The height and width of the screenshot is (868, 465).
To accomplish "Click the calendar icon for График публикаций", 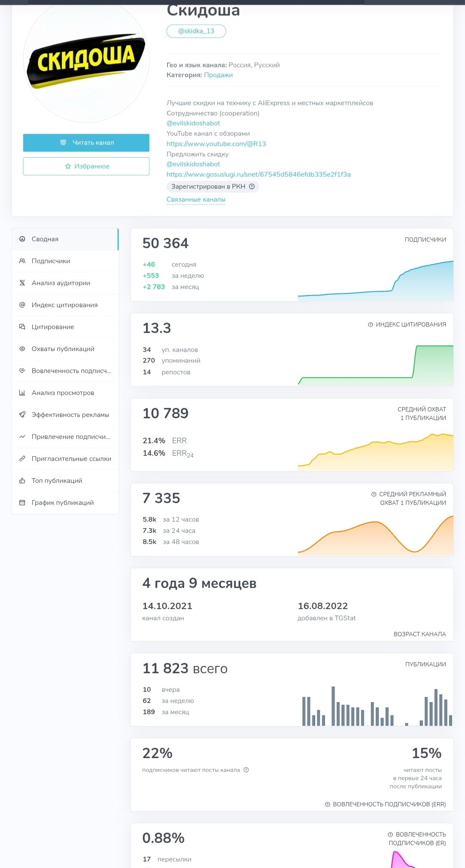I will (x=22, y=503).
